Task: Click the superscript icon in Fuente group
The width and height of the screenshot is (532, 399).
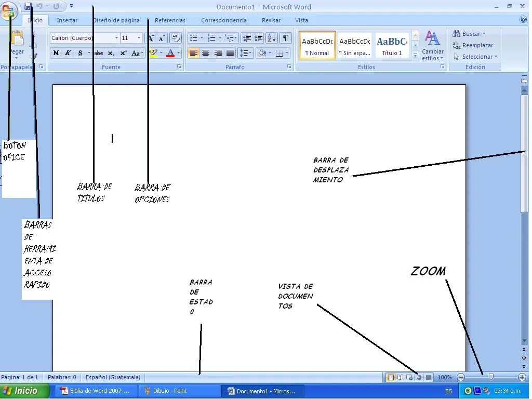Action: click(x=123, y=53)
